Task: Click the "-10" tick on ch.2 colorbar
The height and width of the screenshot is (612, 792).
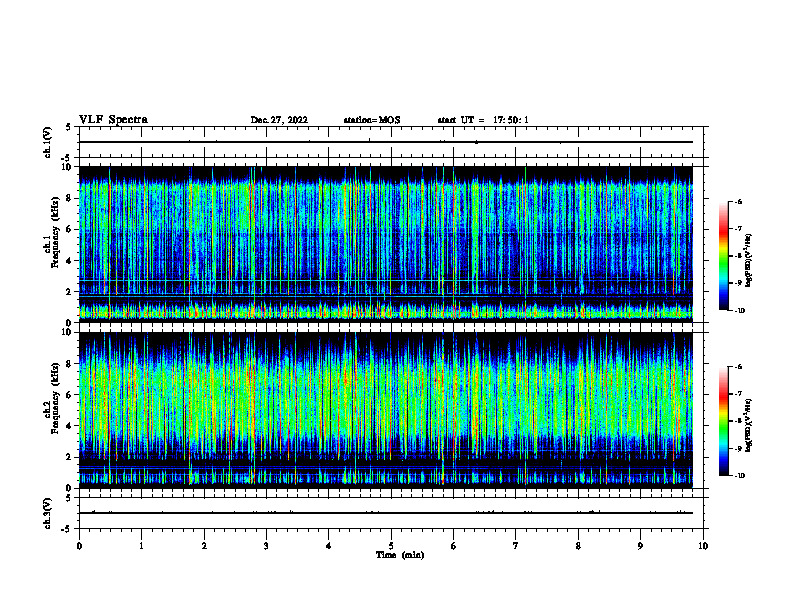Action: pyautogui.click(x=739, y=476)
